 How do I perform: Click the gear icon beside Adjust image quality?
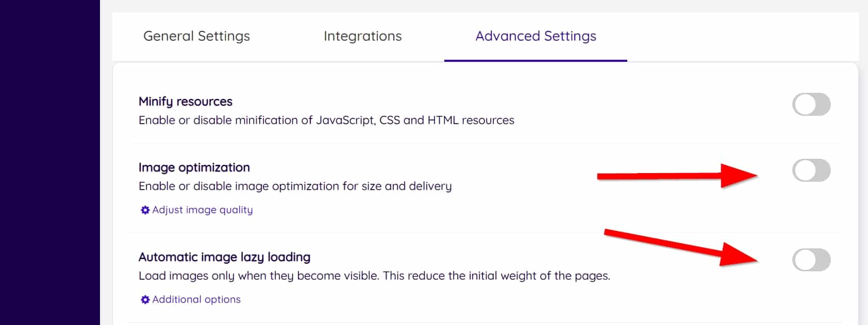point(145,210)
